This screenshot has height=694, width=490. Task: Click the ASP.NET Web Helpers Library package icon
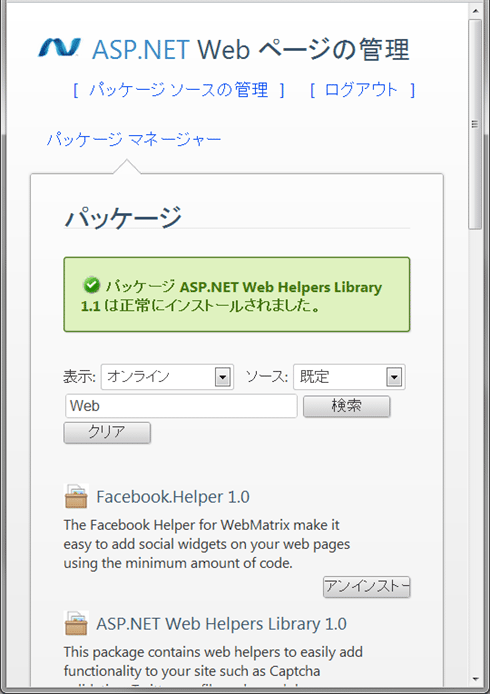[76, 623]
